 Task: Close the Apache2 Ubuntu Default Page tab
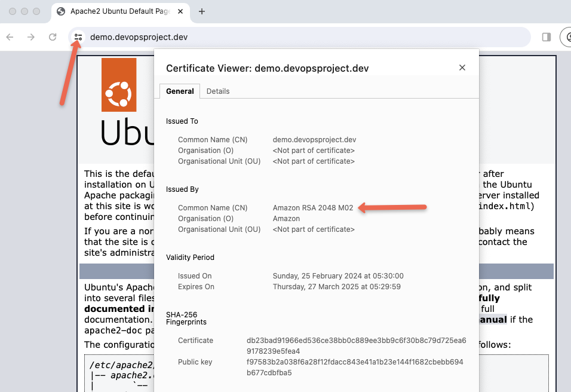pos(180,12)
